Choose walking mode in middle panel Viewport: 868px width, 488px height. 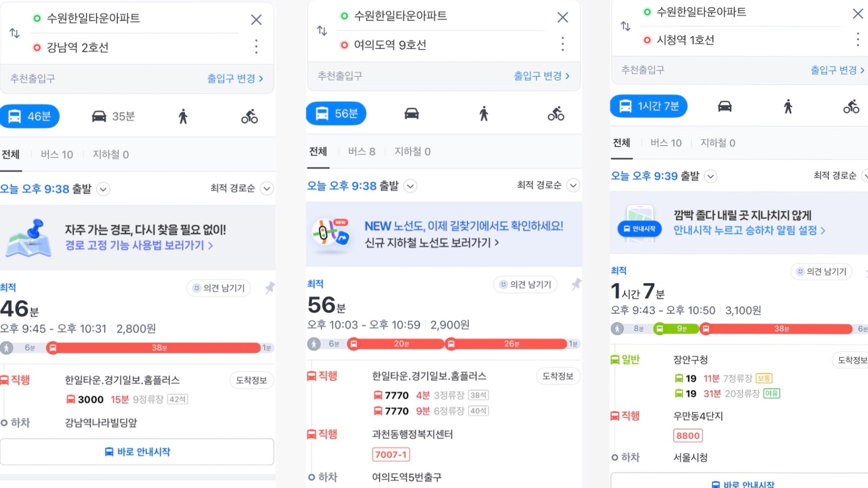pos(484,113)
